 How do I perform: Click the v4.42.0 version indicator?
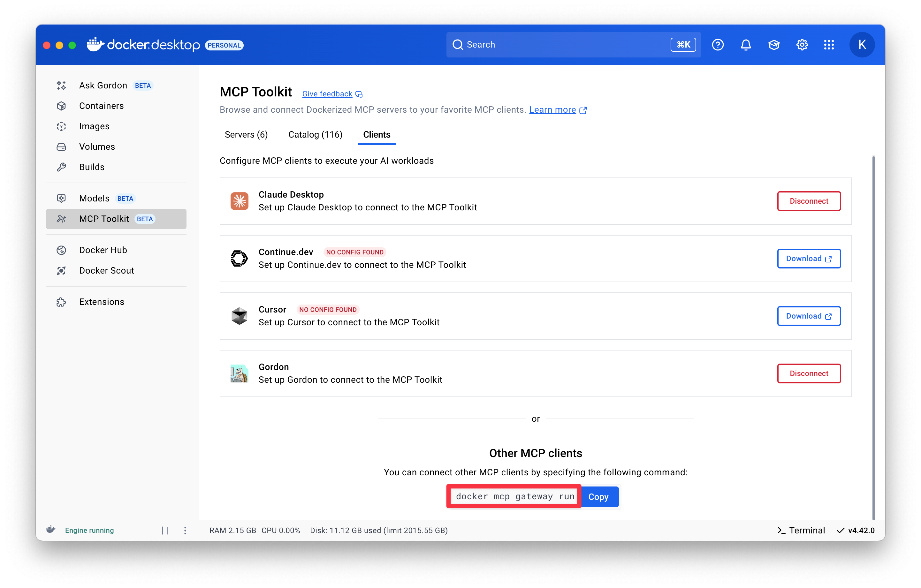pyautogui.click(x=856, y=530)
